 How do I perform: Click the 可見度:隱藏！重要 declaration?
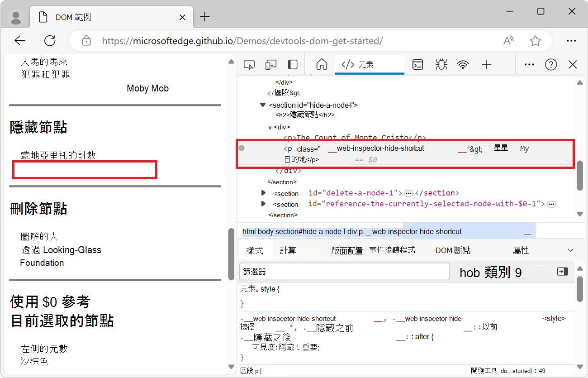pos(286,347)
